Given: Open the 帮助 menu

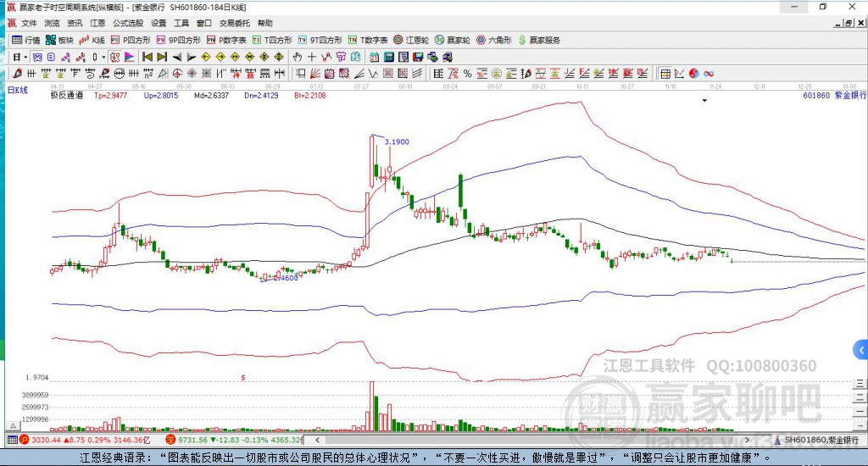Looking at the screenshot, I should coord(265,23).
